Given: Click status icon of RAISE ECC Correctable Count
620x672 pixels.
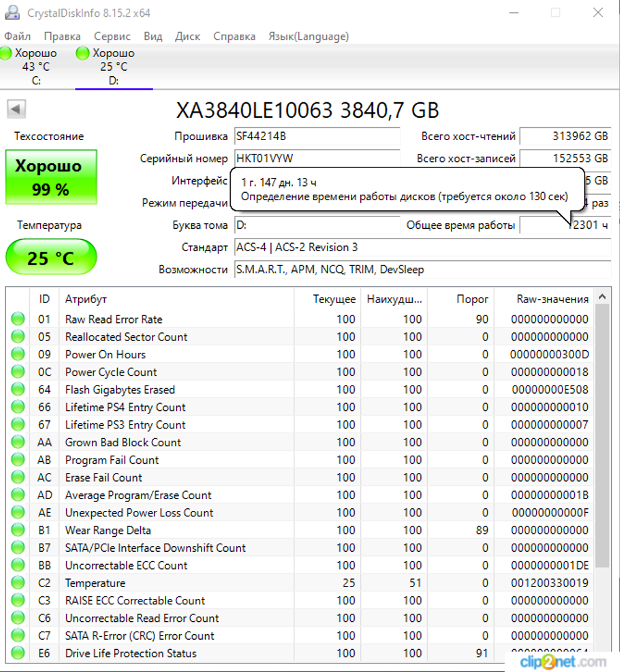Looking at the screenshot, I should [18, 600].
